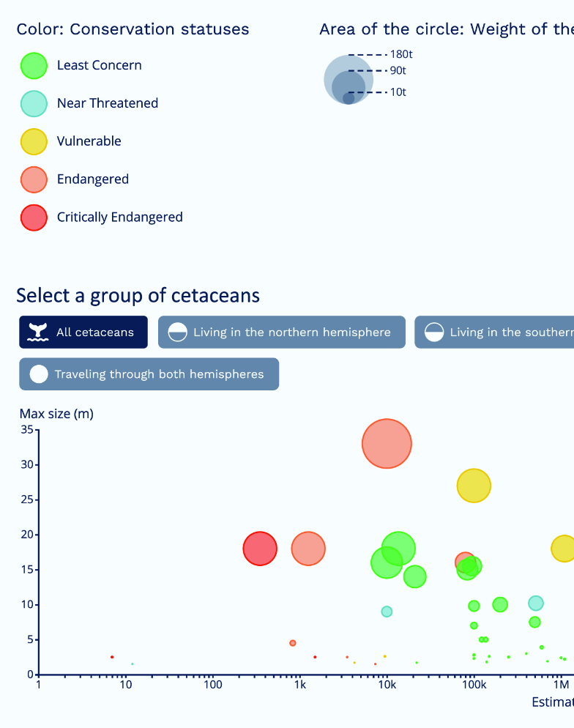Image resolution: width=574 pixels, height=728 pixels.
Task: Click the tiny red dot near population 7
Action: (112, 657)
